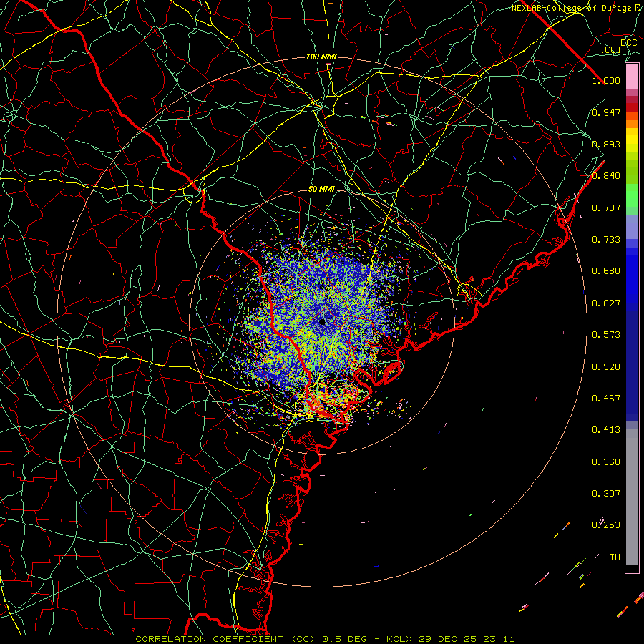Image resolution: width=644 pixels, height=644 pixels.
Task: Pick the bright green segment of the color bar
Action: coord(632,195)
